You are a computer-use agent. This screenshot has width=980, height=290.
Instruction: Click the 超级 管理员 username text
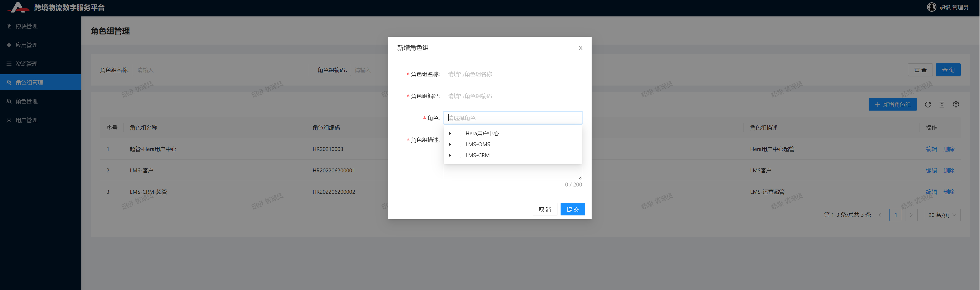(x=954, y=7)
